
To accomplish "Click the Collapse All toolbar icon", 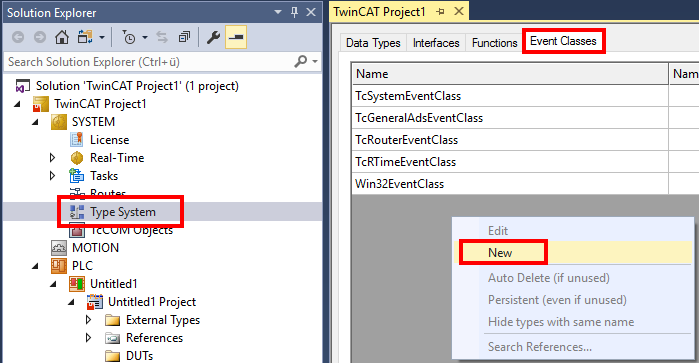I will (x=184, y=37).
